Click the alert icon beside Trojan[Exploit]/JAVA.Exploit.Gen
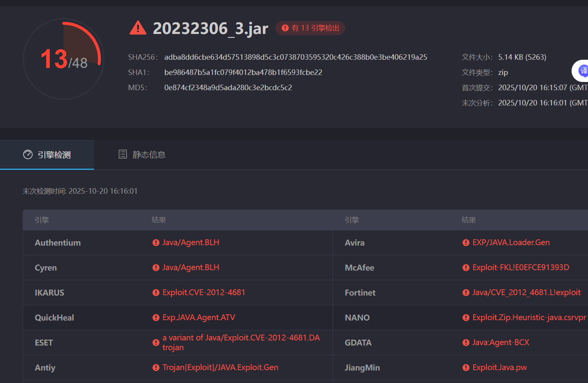Screen dimensions: 588x383 tap(156, 368)
